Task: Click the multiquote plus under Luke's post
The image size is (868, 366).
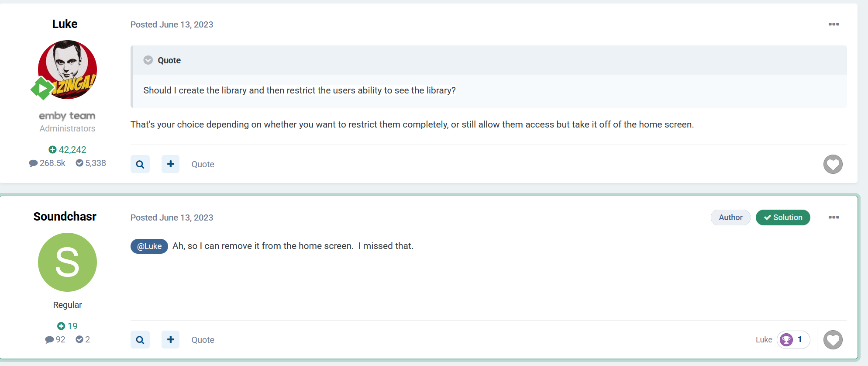Action: 171,164
